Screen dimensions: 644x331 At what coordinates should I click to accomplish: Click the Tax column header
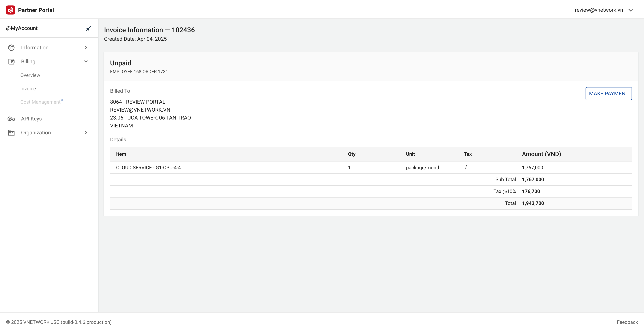tap(468, 154)
